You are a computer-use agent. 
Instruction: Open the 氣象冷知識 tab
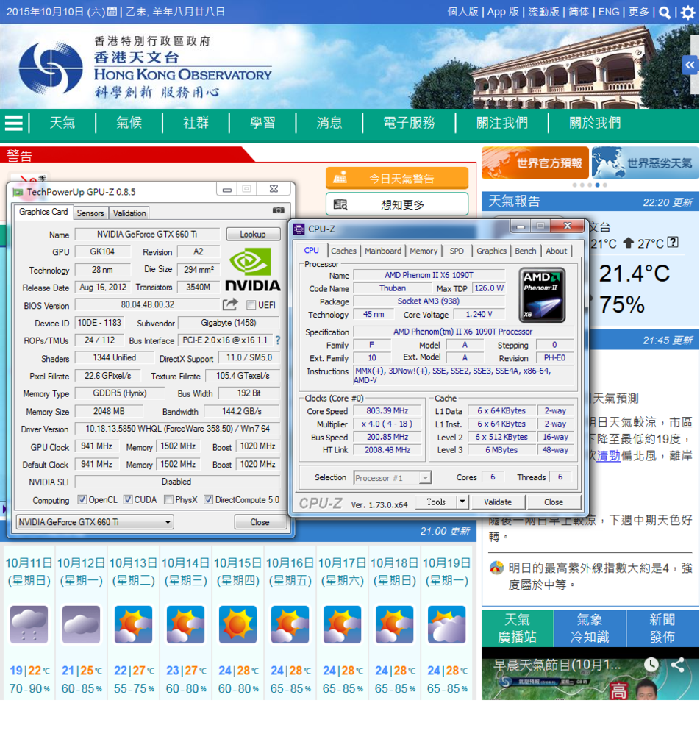tap(590, 628)
